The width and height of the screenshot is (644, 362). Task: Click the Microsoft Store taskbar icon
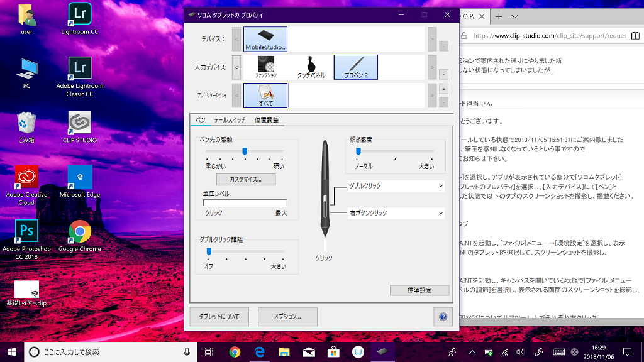333,352
